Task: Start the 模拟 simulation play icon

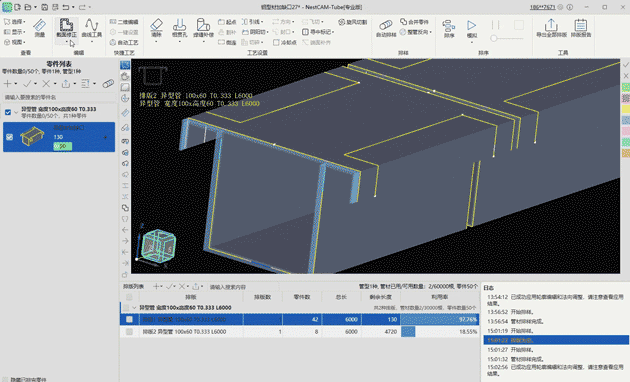Action: [x=472, y=28]
